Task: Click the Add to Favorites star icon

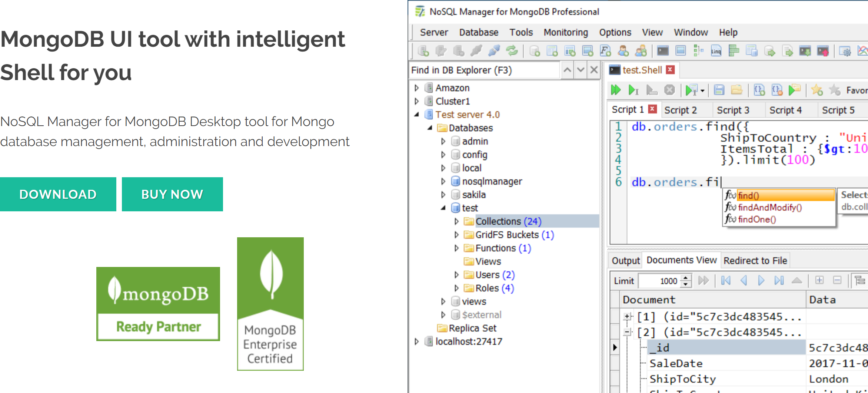Action: coord(817,90)
